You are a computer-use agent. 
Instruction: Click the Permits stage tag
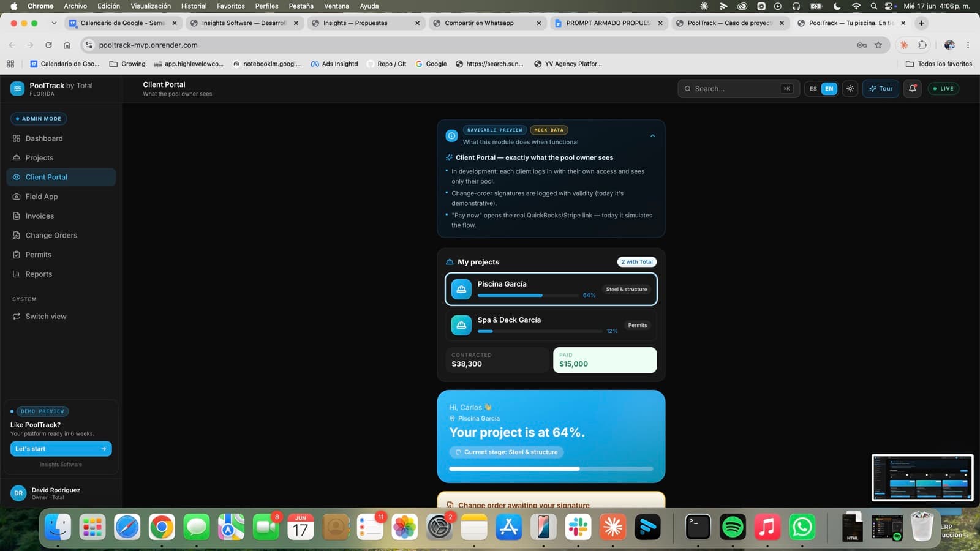(x=637, y=325)
